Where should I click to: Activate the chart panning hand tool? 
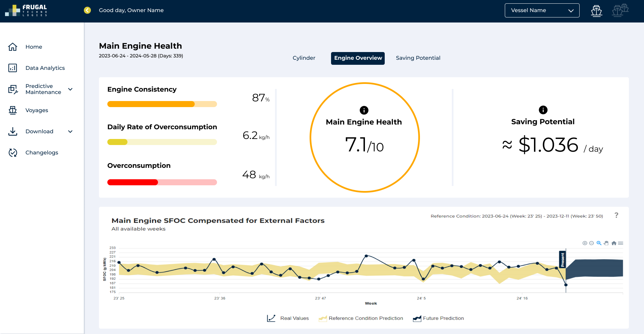[606, 243]
